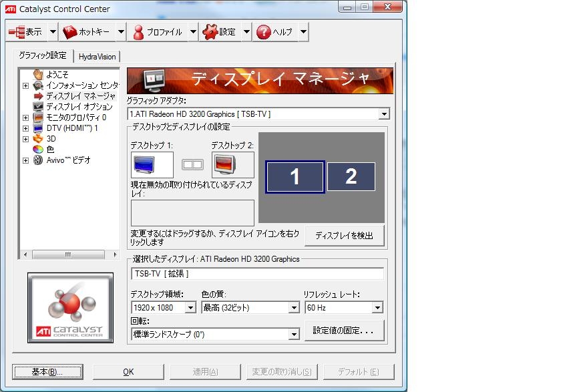561x392 pixels.
Task: Click tree panel horizontal scrollbar thumb
Action: tap(68, 254)
